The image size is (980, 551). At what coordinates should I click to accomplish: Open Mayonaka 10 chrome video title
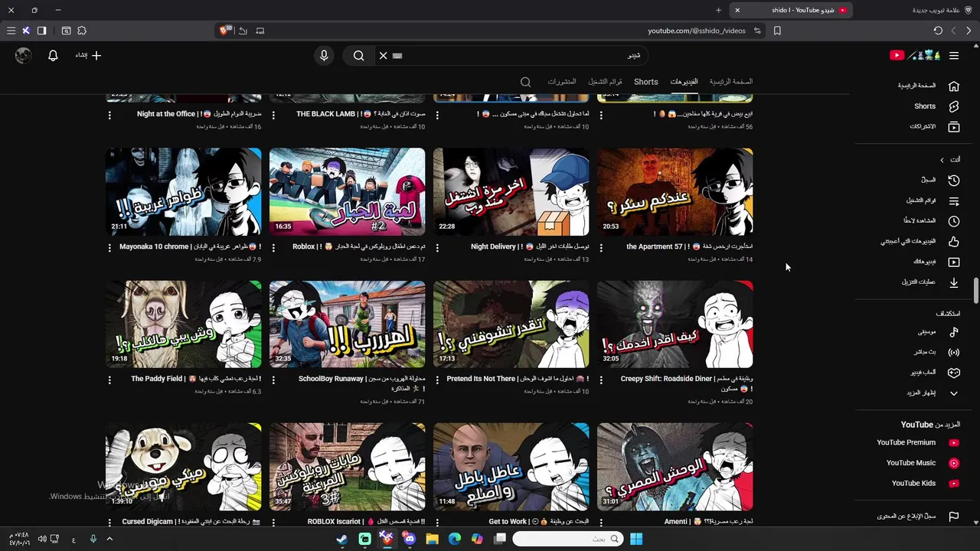[x=190, y=247]
